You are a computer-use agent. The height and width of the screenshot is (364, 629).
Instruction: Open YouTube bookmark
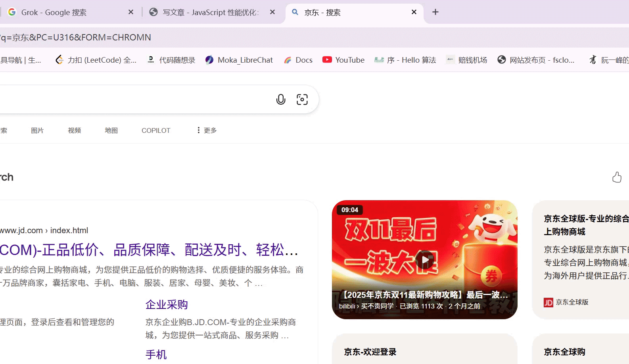(x=343, y=60)
